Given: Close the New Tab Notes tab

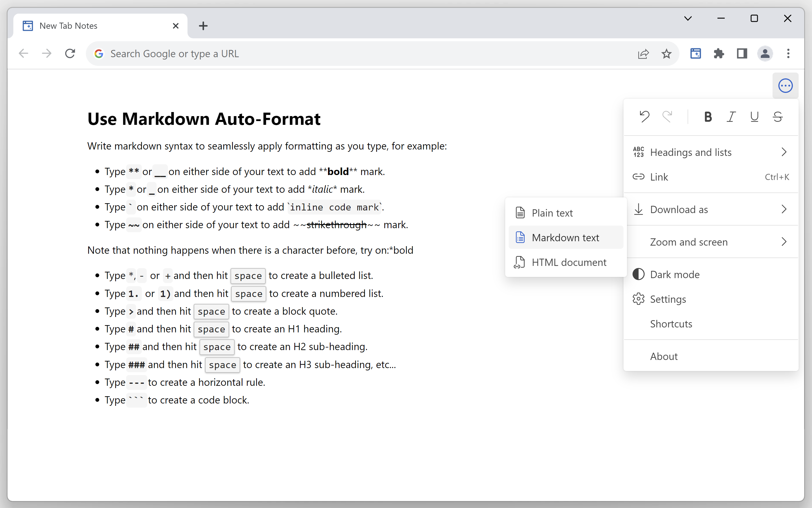Looking at the screenshot, I should [175, 26].
